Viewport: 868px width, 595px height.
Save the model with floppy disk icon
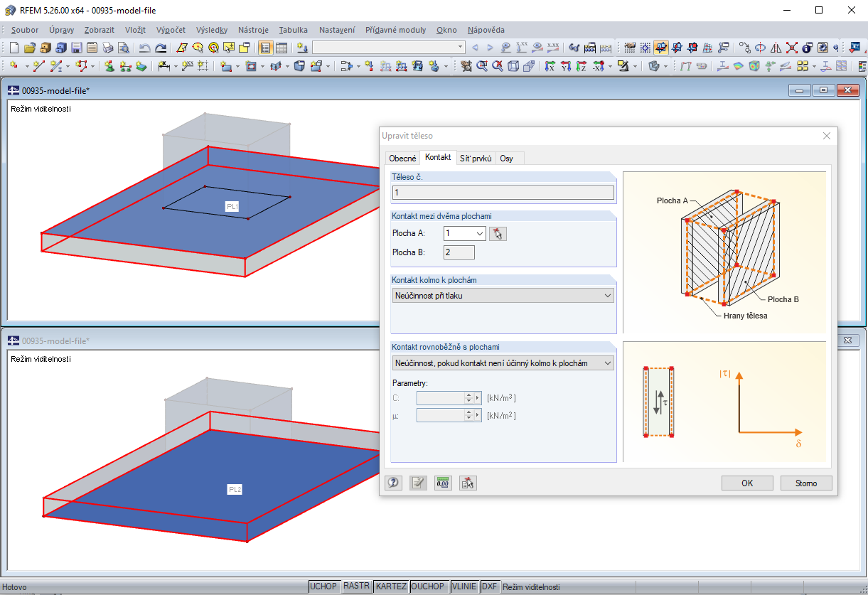click(77, 48)
